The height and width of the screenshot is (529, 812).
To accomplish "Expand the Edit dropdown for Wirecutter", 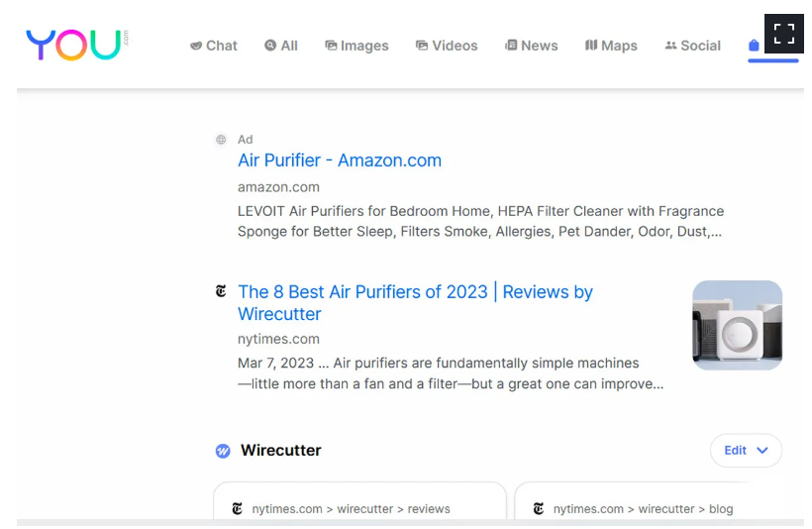I will coord(746,451).
